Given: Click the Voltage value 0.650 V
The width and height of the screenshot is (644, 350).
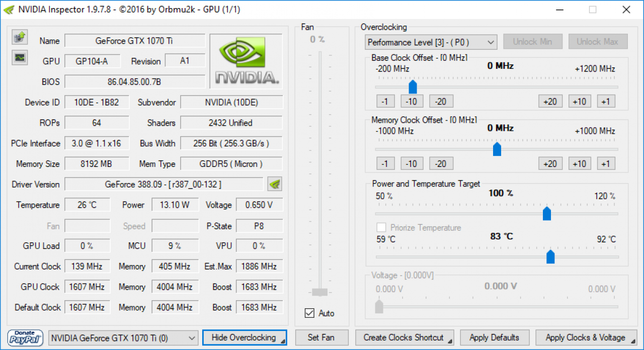Looking at the screenshot, I should pyautogui.click(x=259, y=205).
